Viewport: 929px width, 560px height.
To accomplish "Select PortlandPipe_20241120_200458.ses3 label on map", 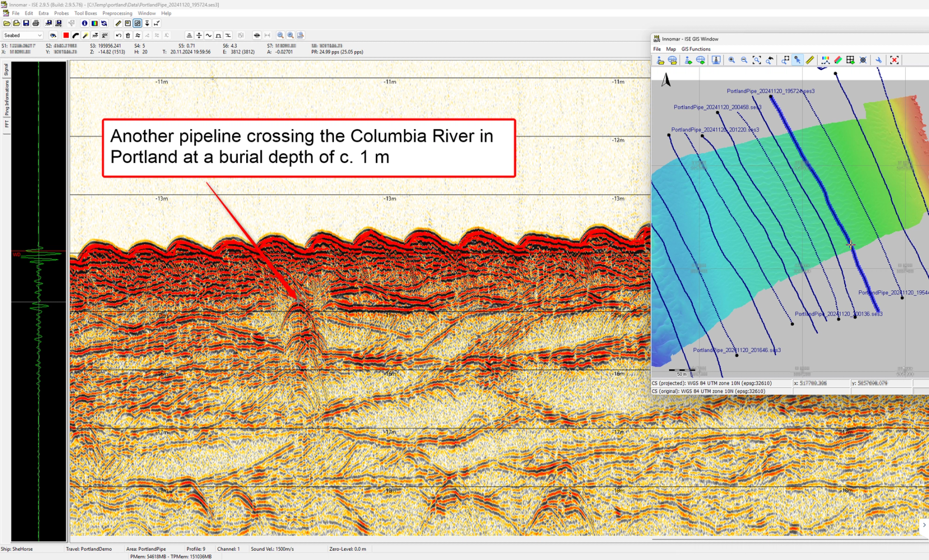I will click(717, 107).
